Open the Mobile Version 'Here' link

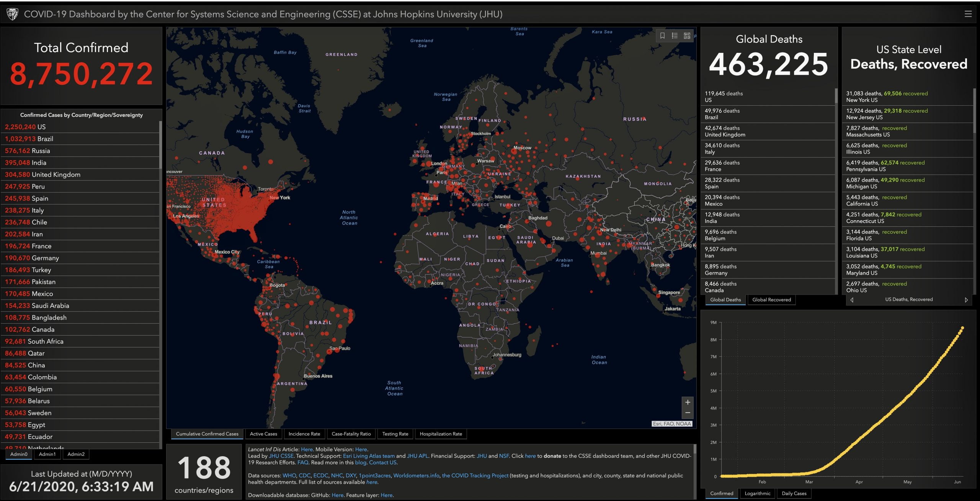pos(361,449)
